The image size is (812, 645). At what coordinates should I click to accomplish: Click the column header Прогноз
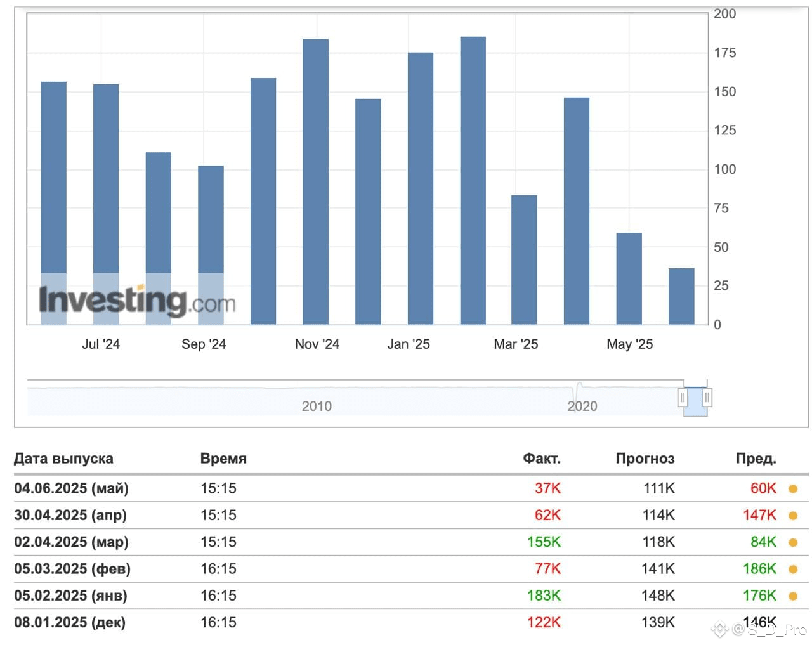645,459
